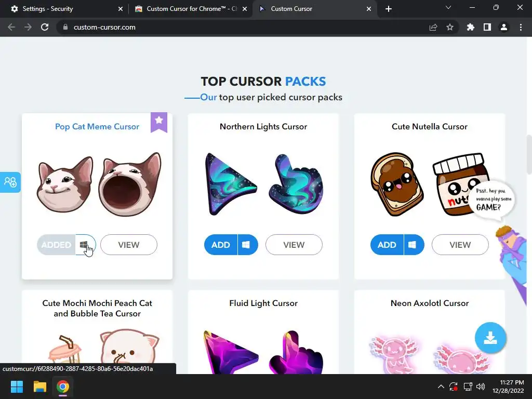Reload the page
The image size is (532, 399).
[x=45, y=27]
